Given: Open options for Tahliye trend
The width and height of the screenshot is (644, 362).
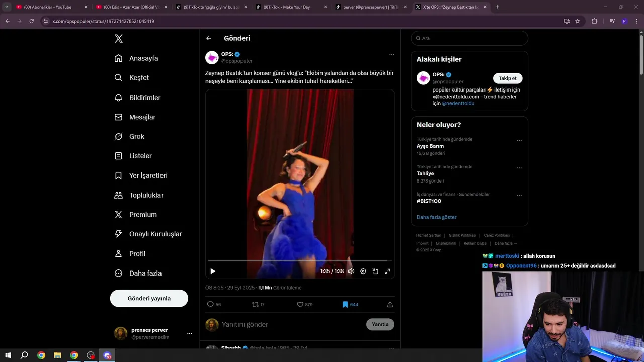Looking at the screenshot, I should 519,168.
